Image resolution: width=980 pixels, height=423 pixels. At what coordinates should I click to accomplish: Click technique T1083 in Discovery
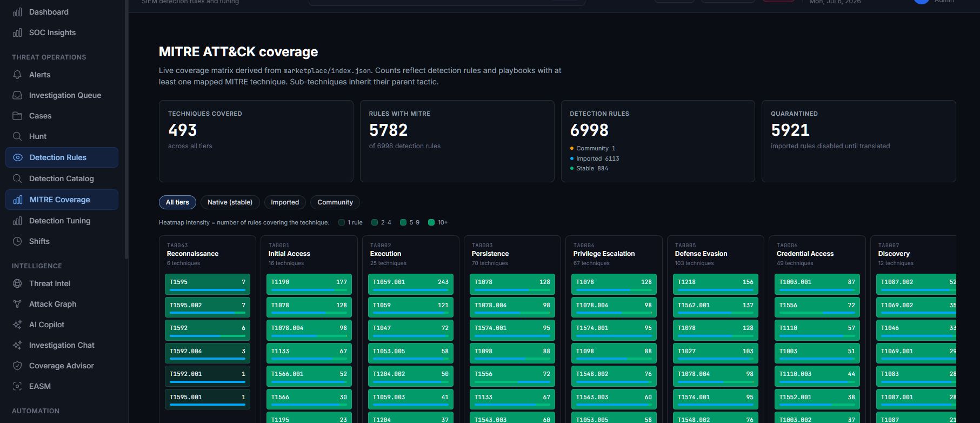click(x=916, y=376)
